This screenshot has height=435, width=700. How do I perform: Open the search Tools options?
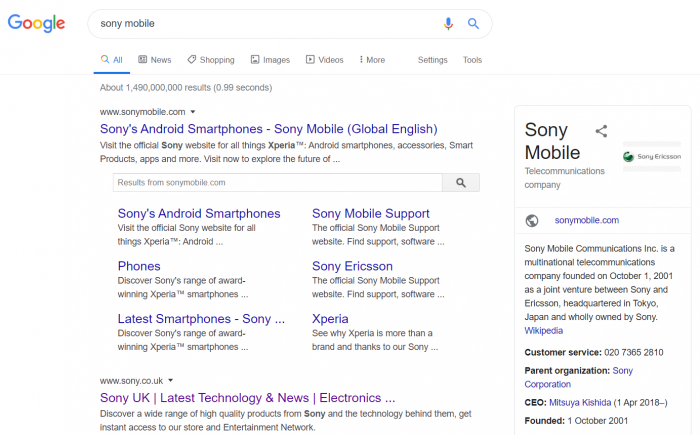[472, 60]
